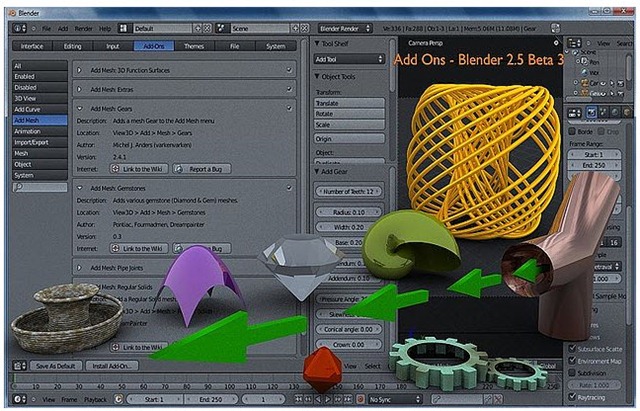Collapse the Add Gear operator panel
Viewport: 640px width, 411px height.
(x=317, y=171)
